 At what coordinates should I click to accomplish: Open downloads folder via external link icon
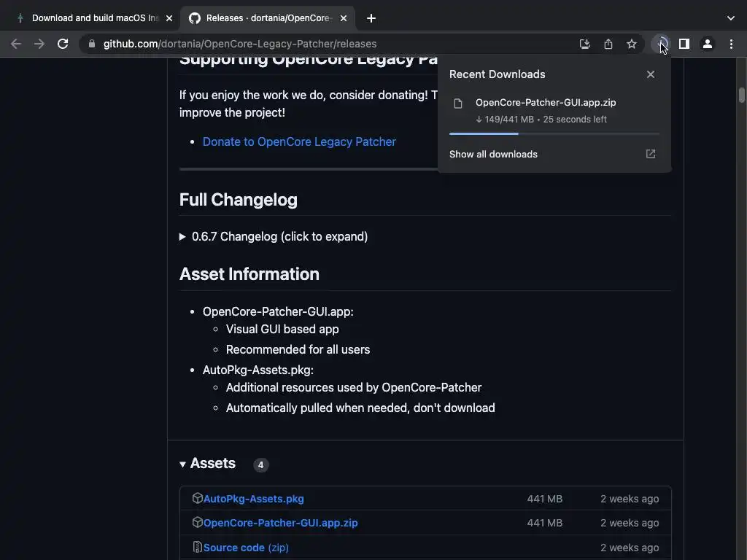click(x=651, y=154)
